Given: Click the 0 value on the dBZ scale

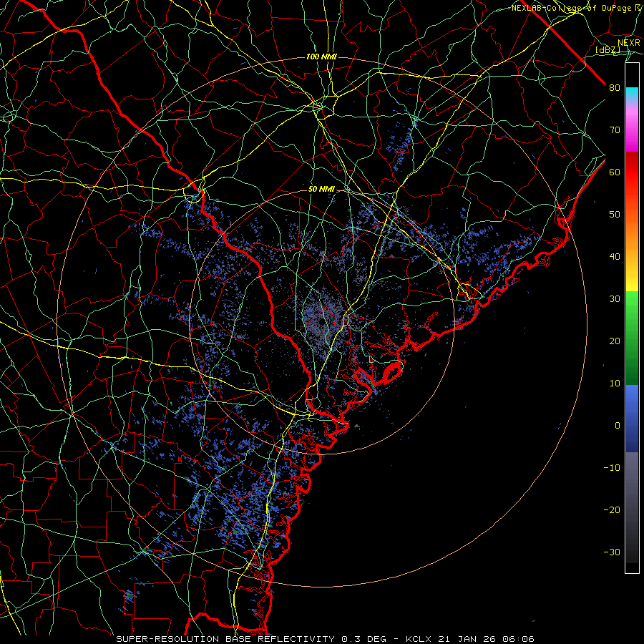Looking at the screenshot, I should [618, 426].
